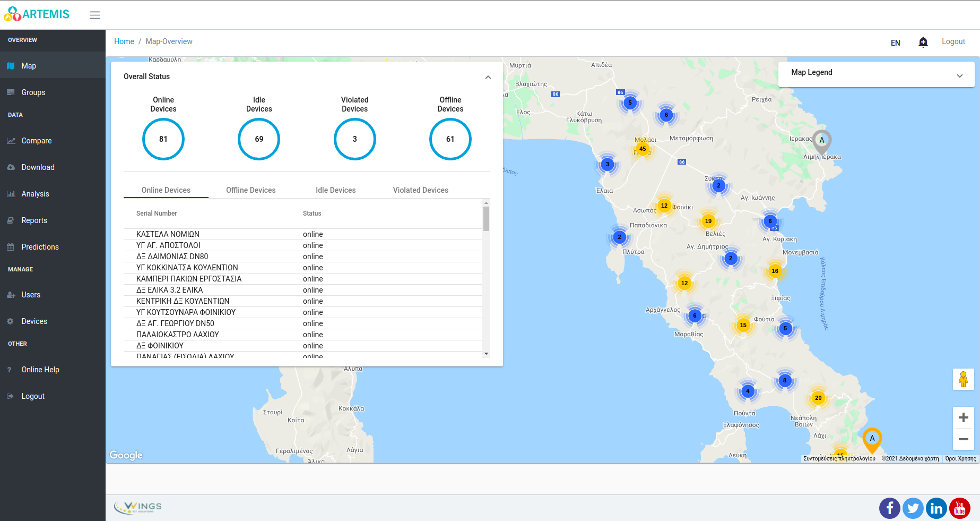Click device list scrollbar down arrow
980x521 pixels.
click(486, 354)
